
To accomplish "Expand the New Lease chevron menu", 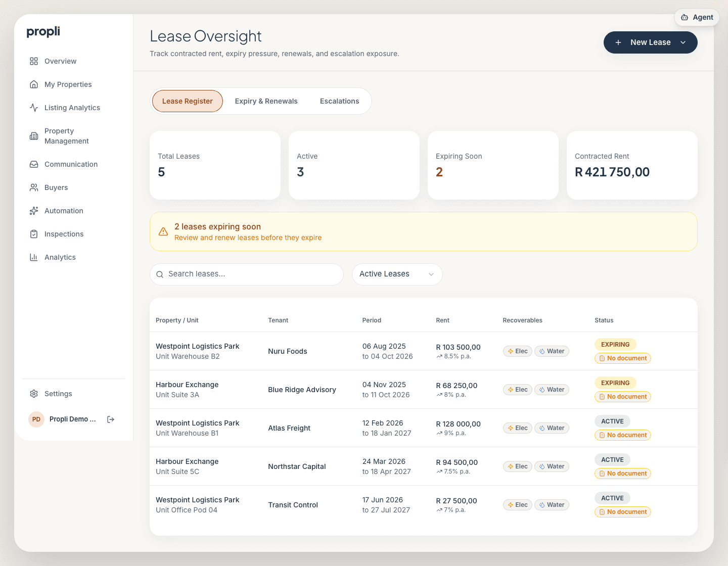I will pyautogui.click(x=683, y=42).
